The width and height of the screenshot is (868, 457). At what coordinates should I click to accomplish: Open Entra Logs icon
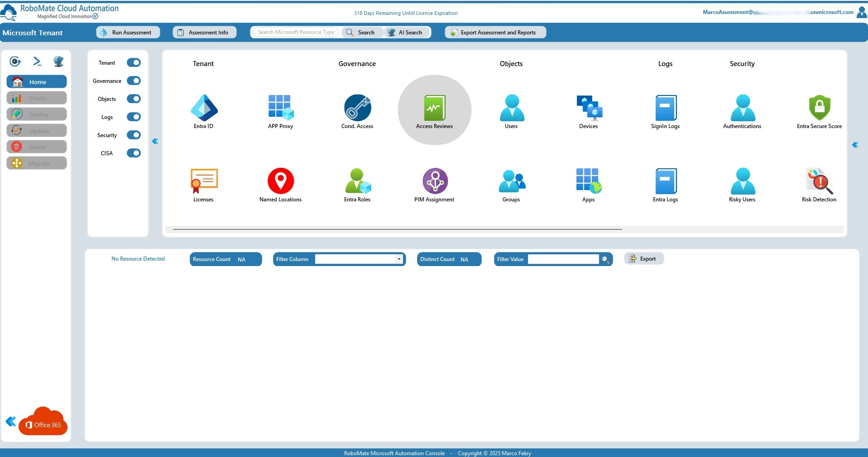[x=666, y=181]
